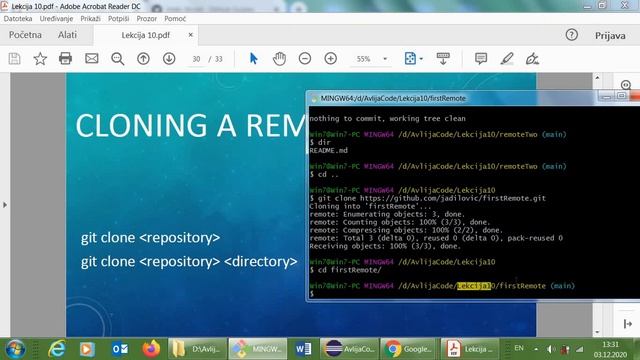Click the volume speaker tray icon
640x360 pixels.
coord(551,349)
